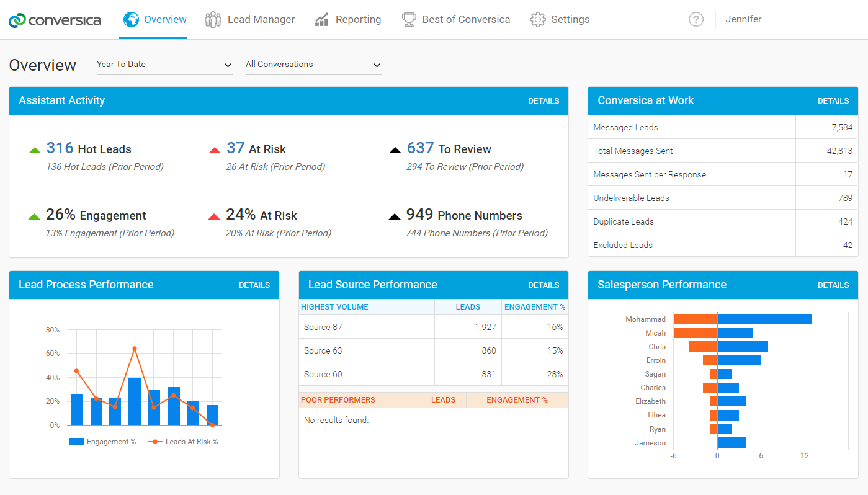Click the Erroin label in Salesperson chart

(x=656, y=360)
